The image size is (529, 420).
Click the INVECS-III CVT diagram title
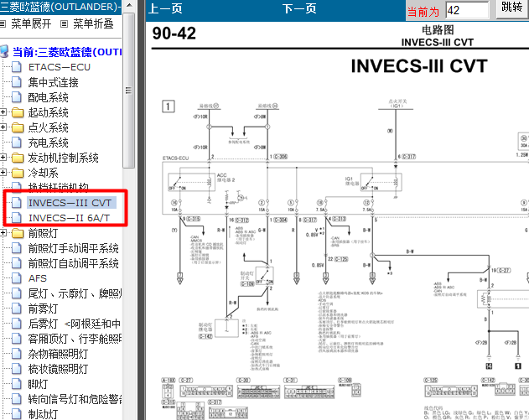coord(419,65)
